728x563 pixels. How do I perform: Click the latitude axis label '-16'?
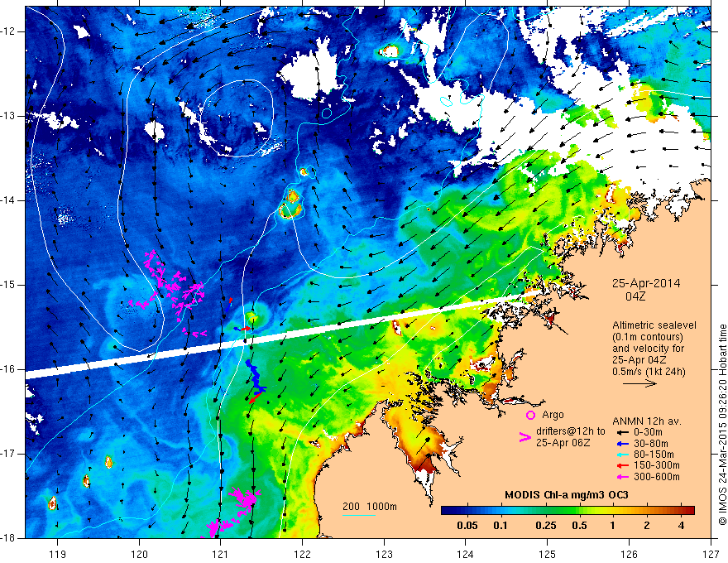click(x=8, y=369)
